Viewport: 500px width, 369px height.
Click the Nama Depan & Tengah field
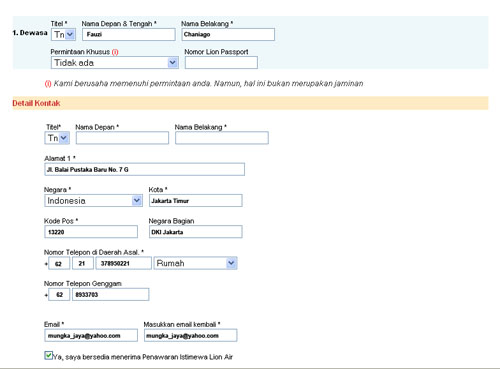click(129, 34)
